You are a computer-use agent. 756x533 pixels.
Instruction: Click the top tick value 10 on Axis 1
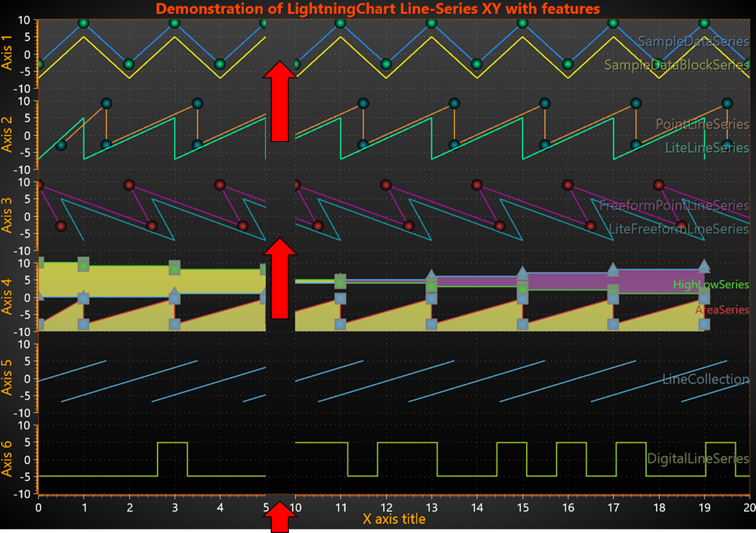point(24,21)
